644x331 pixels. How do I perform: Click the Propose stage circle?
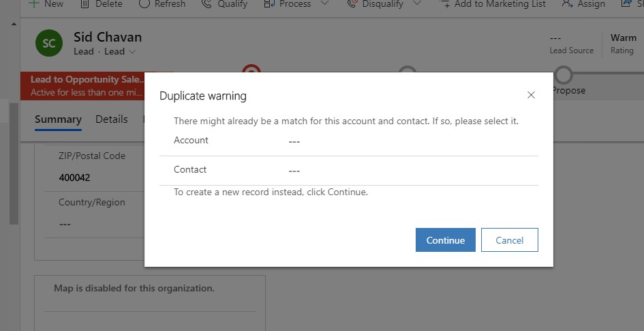564,75
